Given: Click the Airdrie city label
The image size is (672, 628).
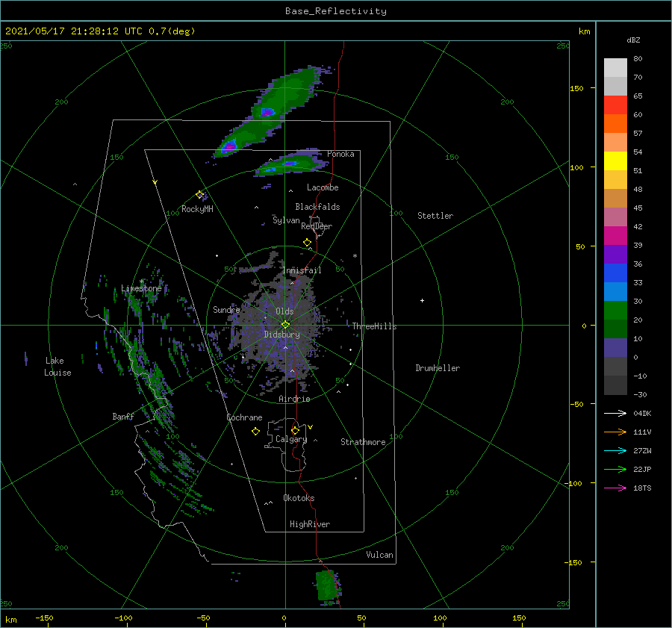Looking at the screenshot, I should (x=294, y=399).
